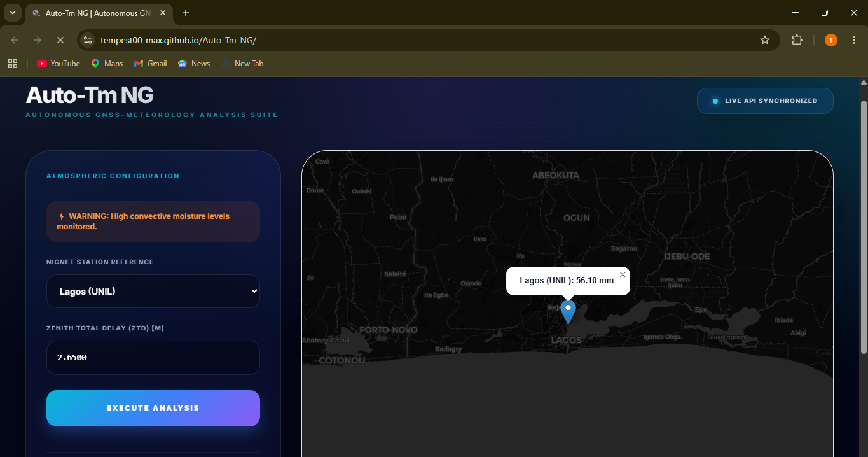Go back to previous page
The image size is (868, 457).
[x=15, y=40]
